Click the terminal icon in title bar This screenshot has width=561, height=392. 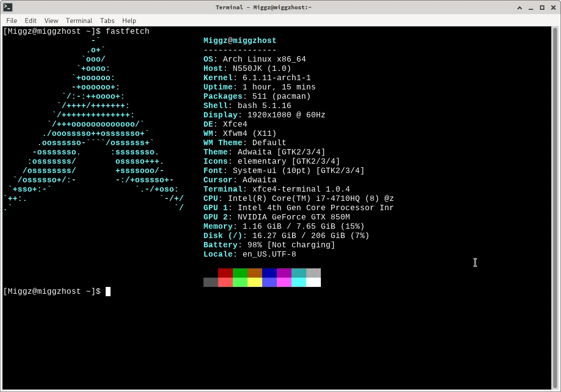point(8,7)
